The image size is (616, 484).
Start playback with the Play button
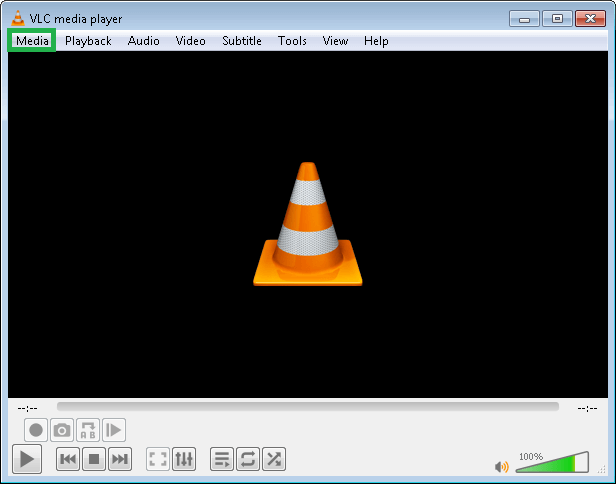coord(27,459)
